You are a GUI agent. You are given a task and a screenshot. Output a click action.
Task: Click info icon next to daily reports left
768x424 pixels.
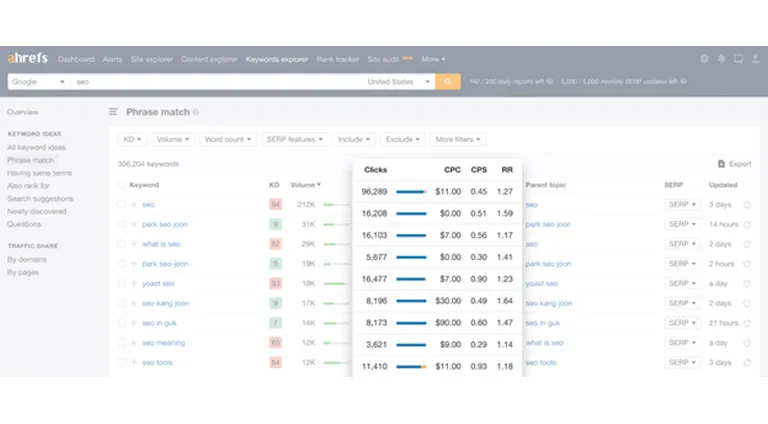coord(550,81)
